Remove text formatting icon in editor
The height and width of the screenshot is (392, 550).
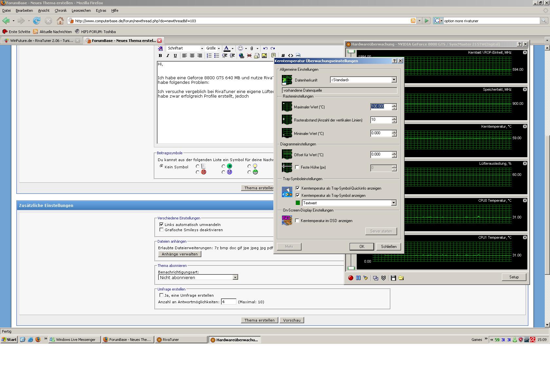tap(160, 48)
